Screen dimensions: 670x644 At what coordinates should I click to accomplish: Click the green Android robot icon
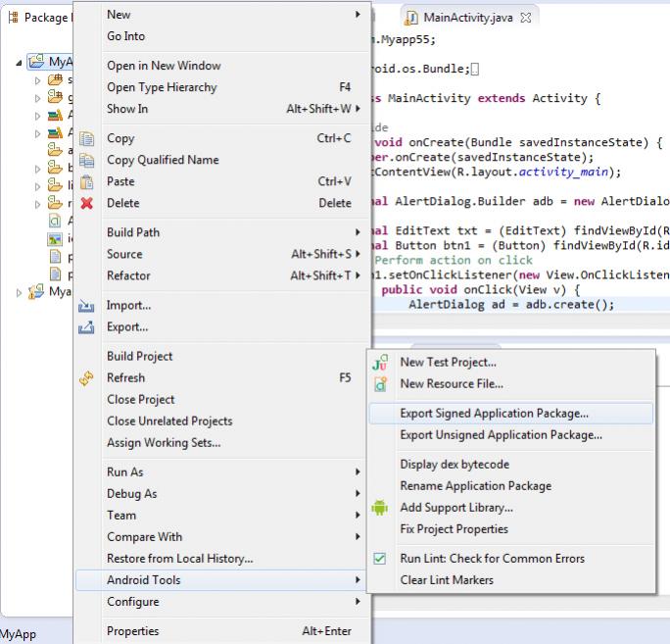click(x=380, y=508)
